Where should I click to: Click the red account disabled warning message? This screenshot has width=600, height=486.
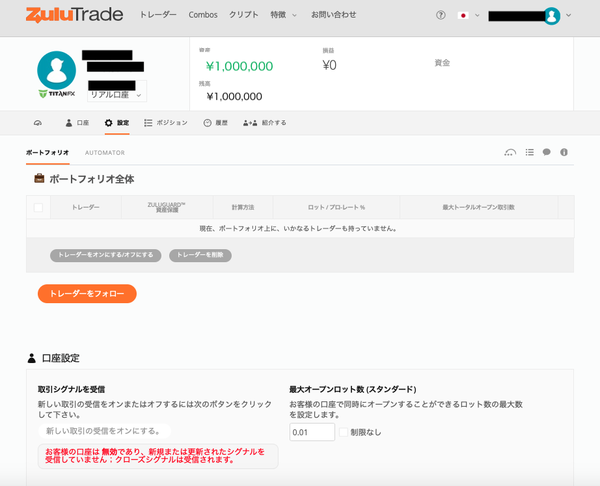pyautogui.click(x=158, y=456)
